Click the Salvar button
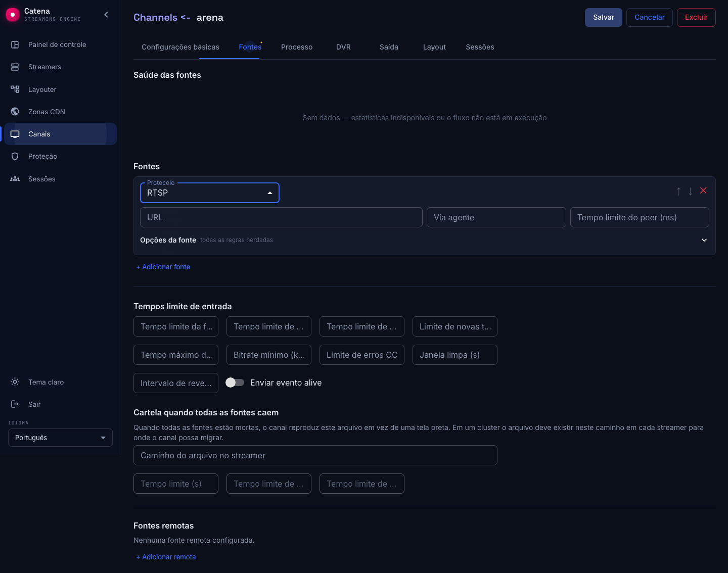 click(x=604, y=17)
